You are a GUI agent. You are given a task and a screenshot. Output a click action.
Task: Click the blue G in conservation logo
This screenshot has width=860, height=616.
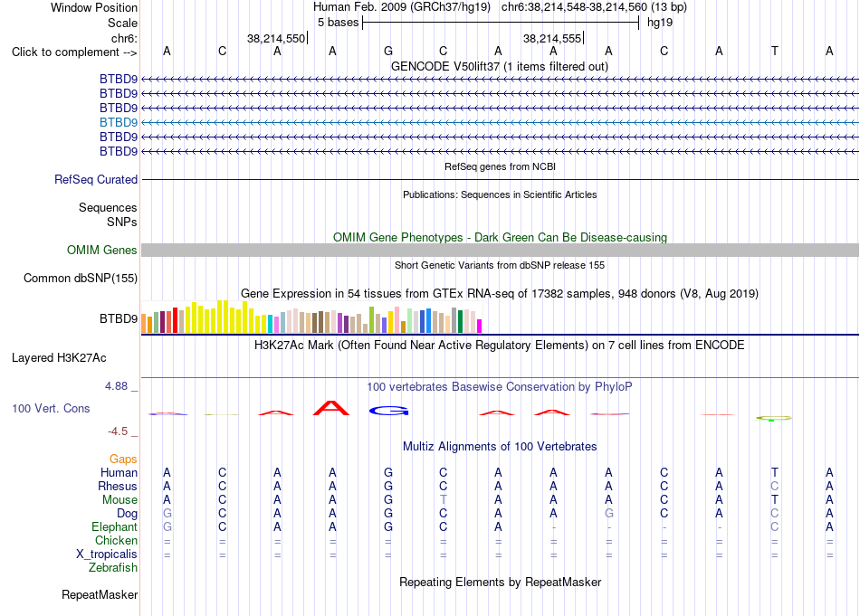tap(389, 411)
